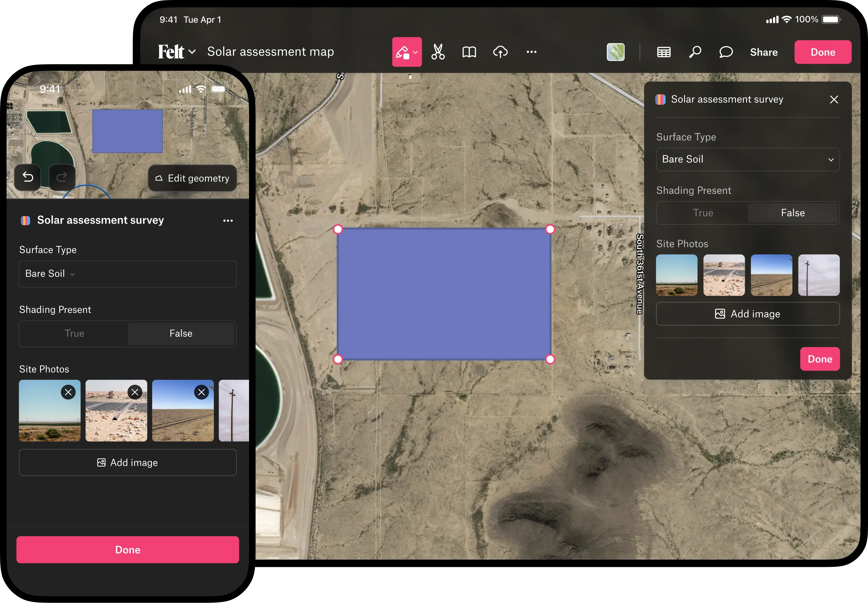
Task: Expand Surface Type dropdown in tablet panel
Action: click(748, 159)
